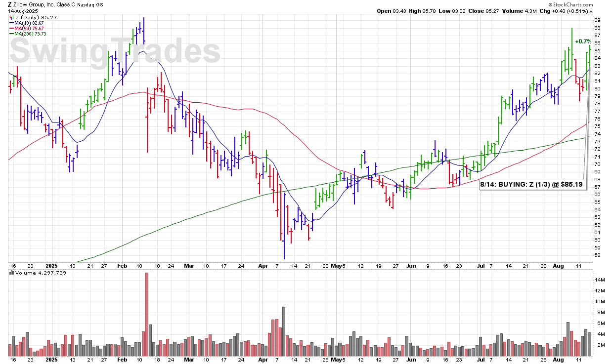This screenshot has width=613, height=364.
Task: Click the blue MA(10) legend marker
Action: point(11,23)
